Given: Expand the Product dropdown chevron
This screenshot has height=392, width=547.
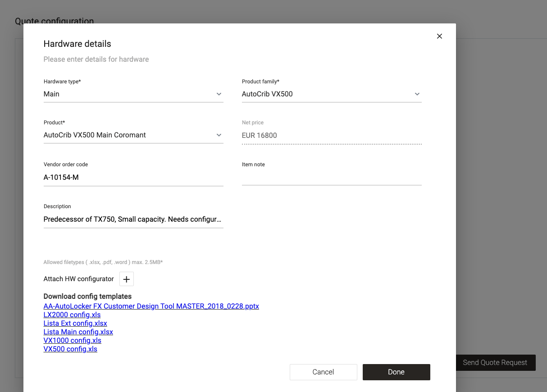Looking at the screenshot, I should pos(219,135).
